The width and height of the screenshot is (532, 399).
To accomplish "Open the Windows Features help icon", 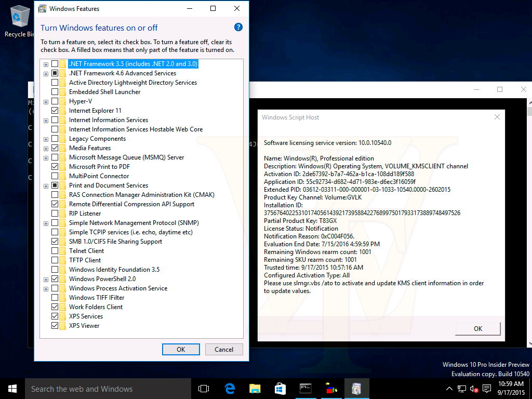I will click(x=238, y=28).
